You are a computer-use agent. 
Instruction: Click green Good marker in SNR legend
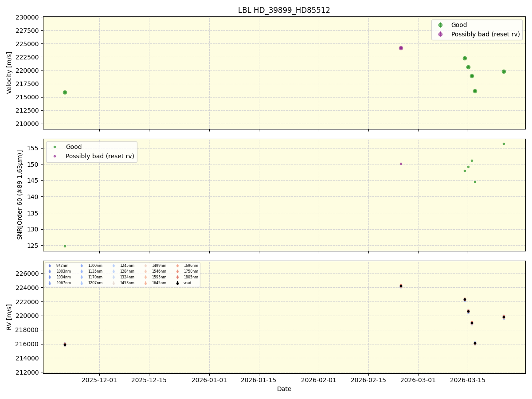[55, 147]
